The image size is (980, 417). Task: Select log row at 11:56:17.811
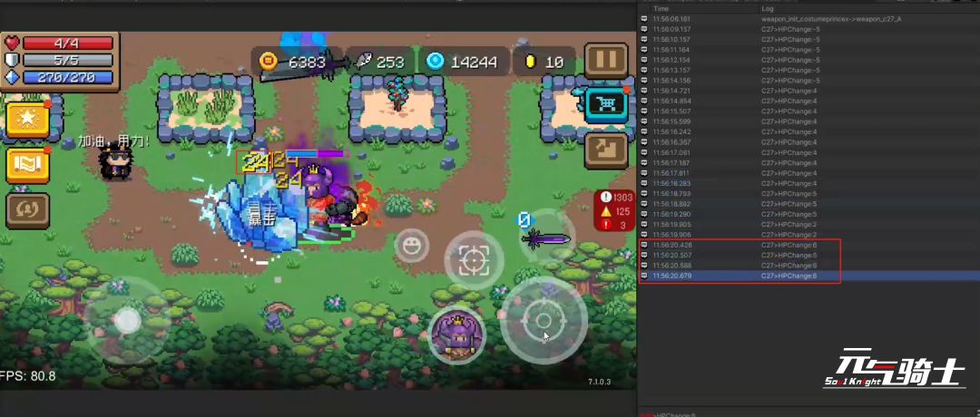(810, 173)
